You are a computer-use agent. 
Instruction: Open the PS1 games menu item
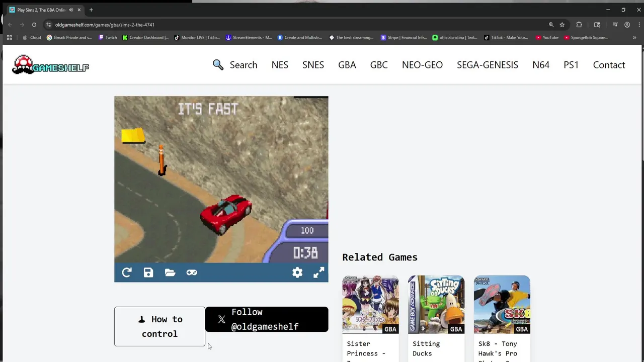(571, 65)
